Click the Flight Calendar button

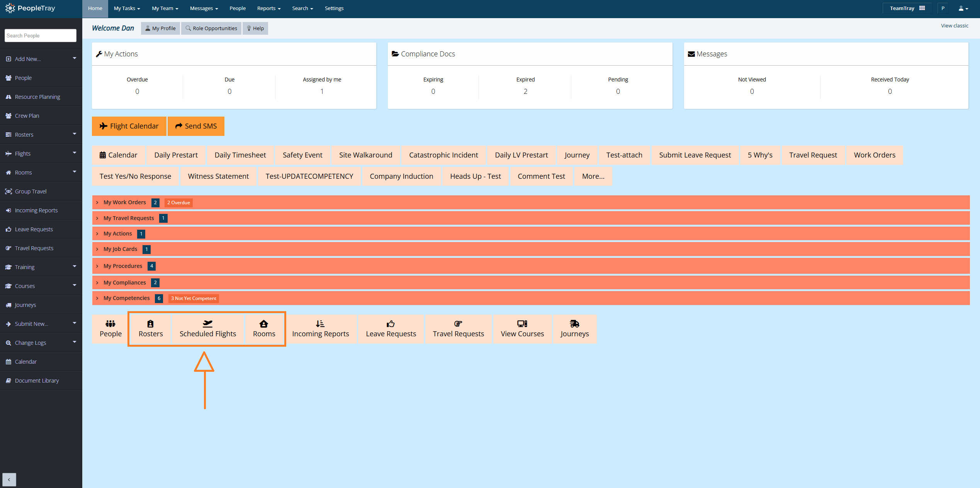[129, 126]
